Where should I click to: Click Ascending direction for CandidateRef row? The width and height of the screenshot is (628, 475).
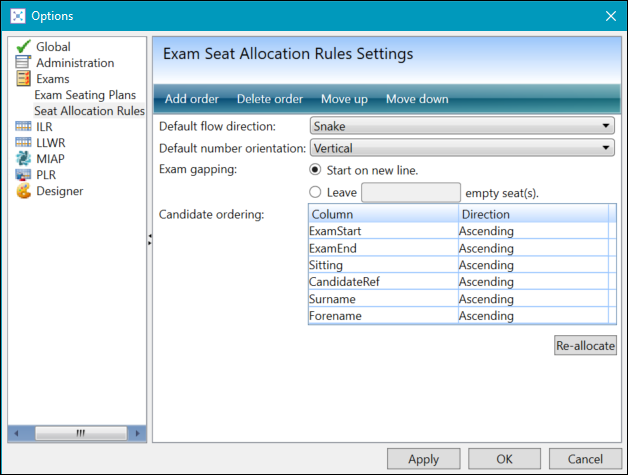coord(533,282)
